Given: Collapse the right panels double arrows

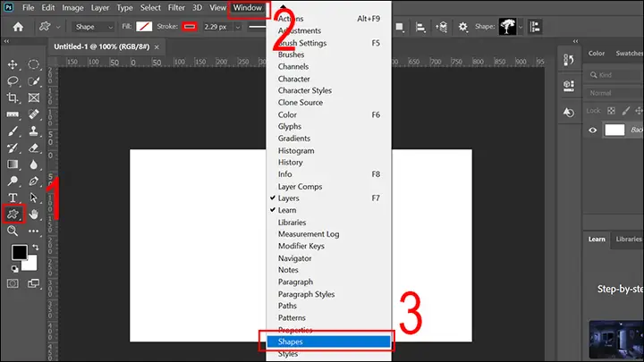Looking at the screenshot, I should 575,41.
